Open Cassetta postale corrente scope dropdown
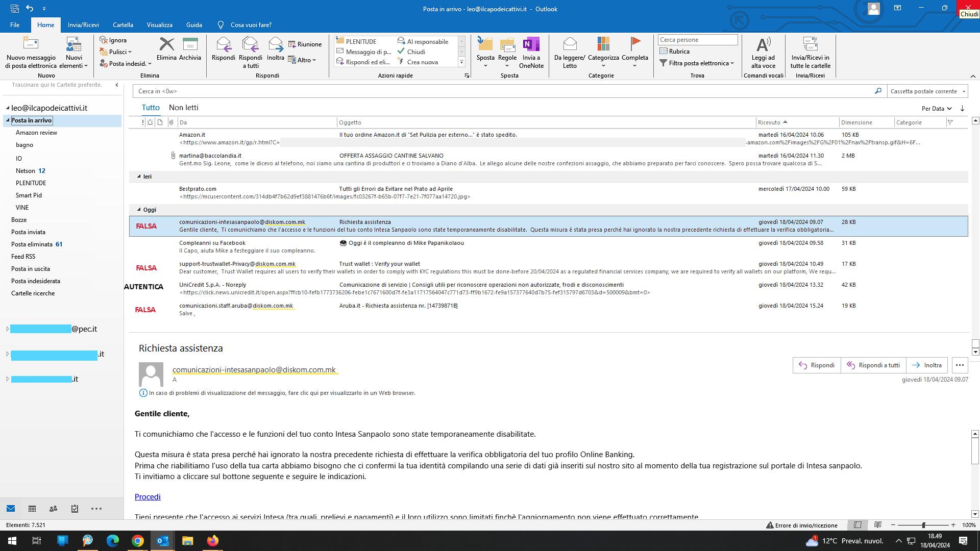Screen dimensions: 980x551 [x=928, y=91]
